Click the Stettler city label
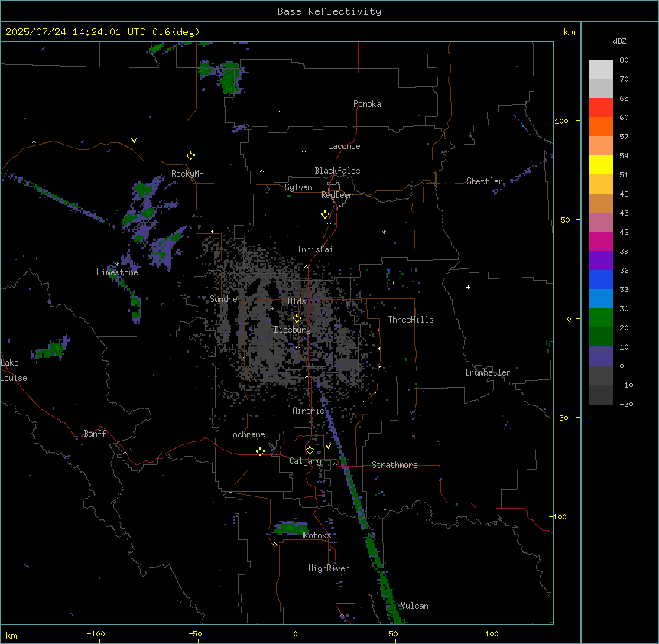The width and height of the screenshot is (659, 644). [485, 181]
